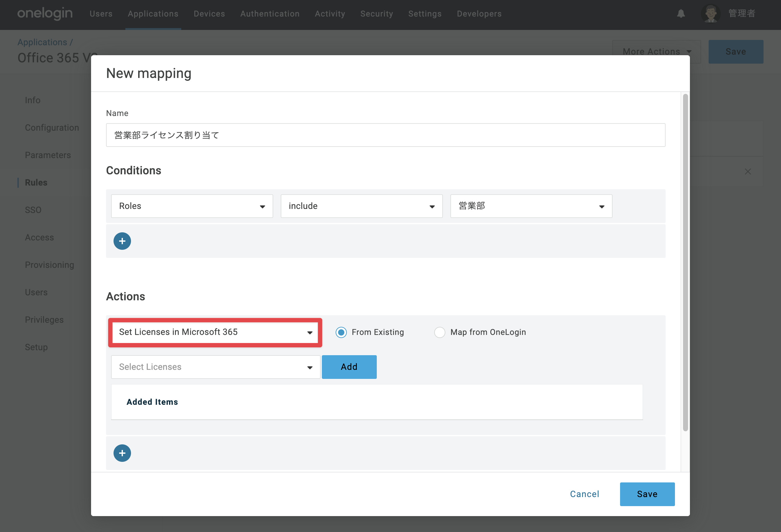Follow the Applications breadcrumb link
The image size is (781, 532).
tap(42, 42)
